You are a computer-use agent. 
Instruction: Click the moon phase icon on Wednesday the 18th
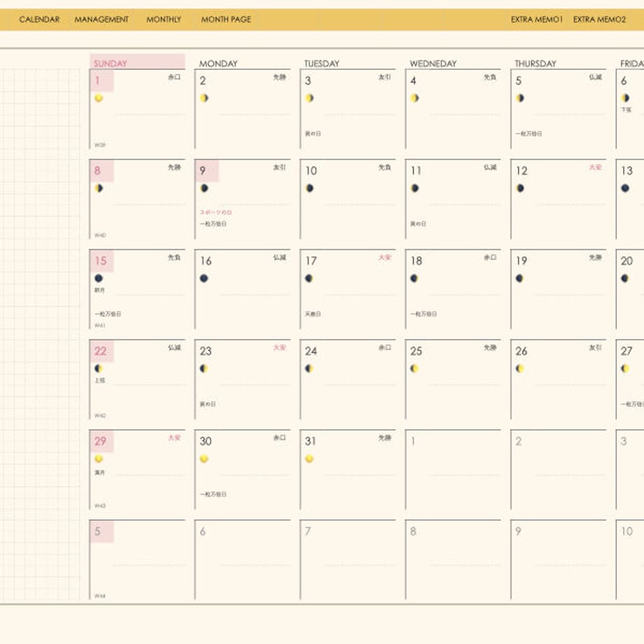(x=414, y=278)
